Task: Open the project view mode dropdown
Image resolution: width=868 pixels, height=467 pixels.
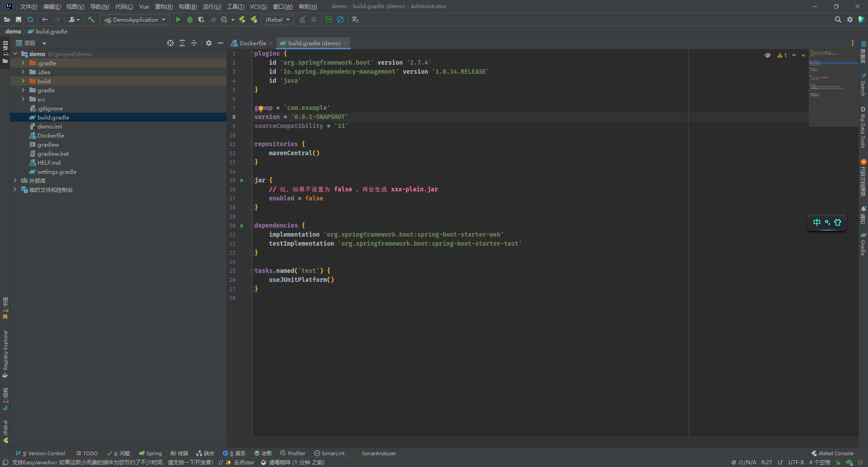Action: point(44,43)
